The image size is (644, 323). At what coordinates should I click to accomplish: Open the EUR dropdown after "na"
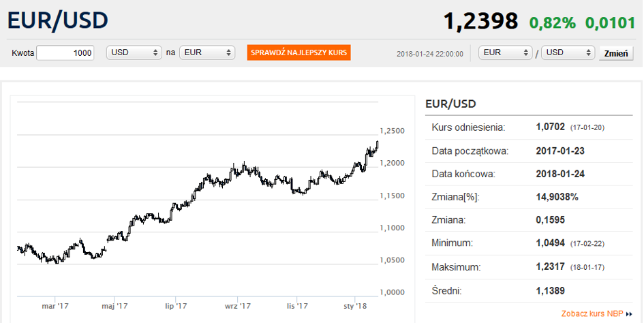click(207, 53)
